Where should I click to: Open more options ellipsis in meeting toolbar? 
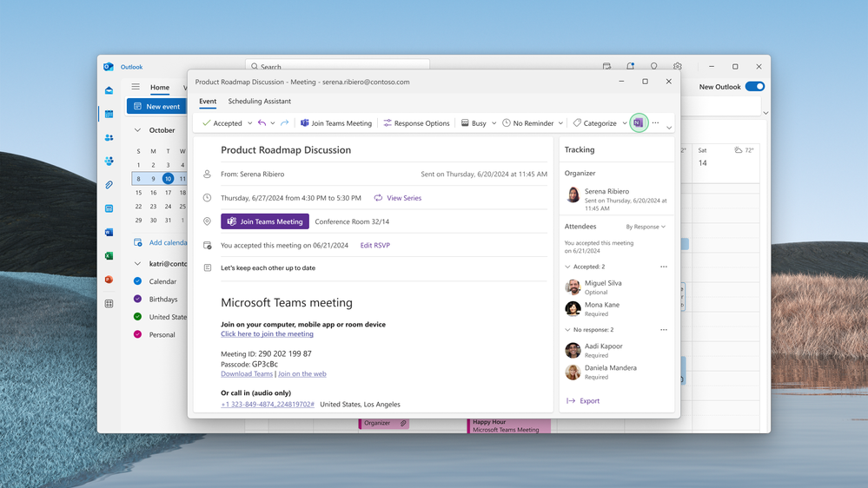point(655,122)
